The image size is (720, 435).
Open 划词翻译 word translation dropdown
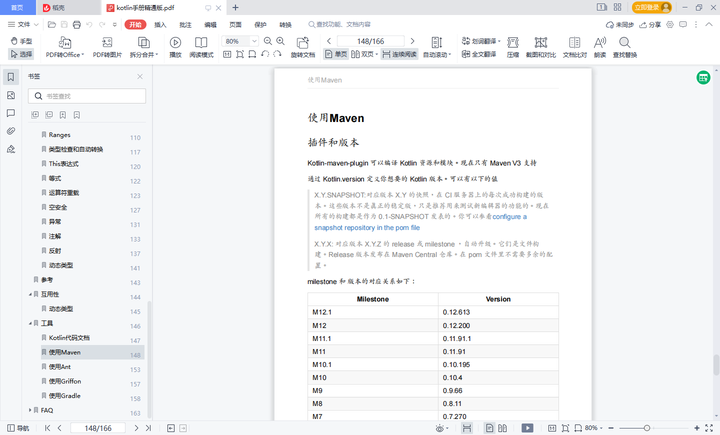[481, 41]
